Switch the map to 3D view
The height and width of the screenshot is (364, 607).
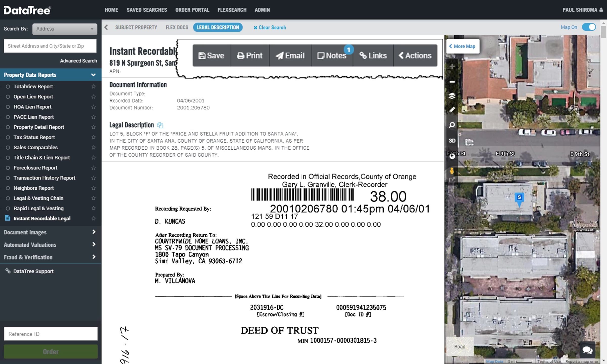tap(452, 141)
